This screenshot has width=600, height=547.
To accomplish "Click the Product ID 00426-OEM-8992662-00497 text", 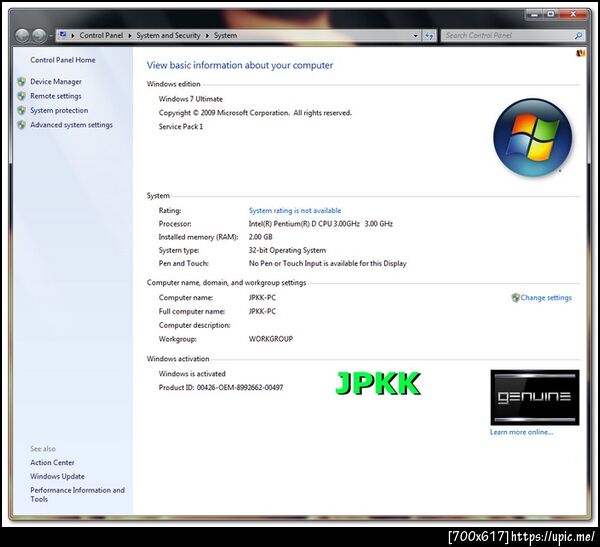I will coord(221,387).
